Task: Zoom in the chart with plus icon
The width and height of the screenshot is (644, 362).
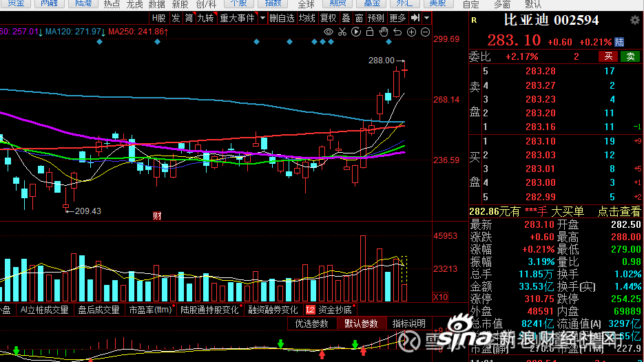Action: [411, 32]
